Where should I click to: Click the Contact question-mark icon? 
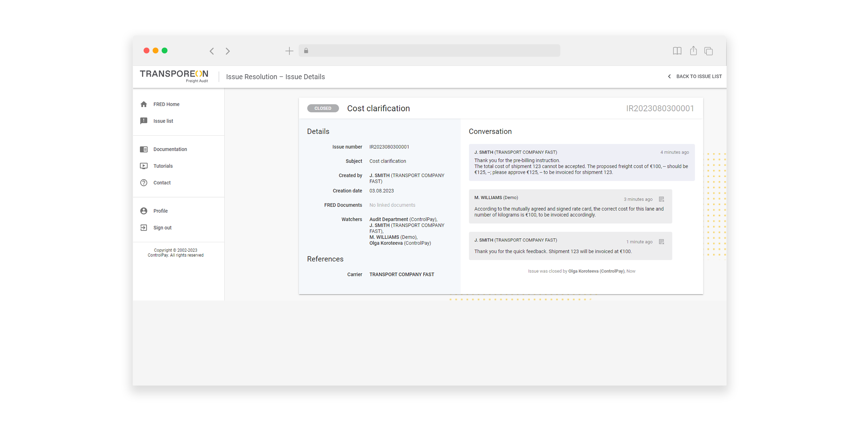tap(144, 183)
